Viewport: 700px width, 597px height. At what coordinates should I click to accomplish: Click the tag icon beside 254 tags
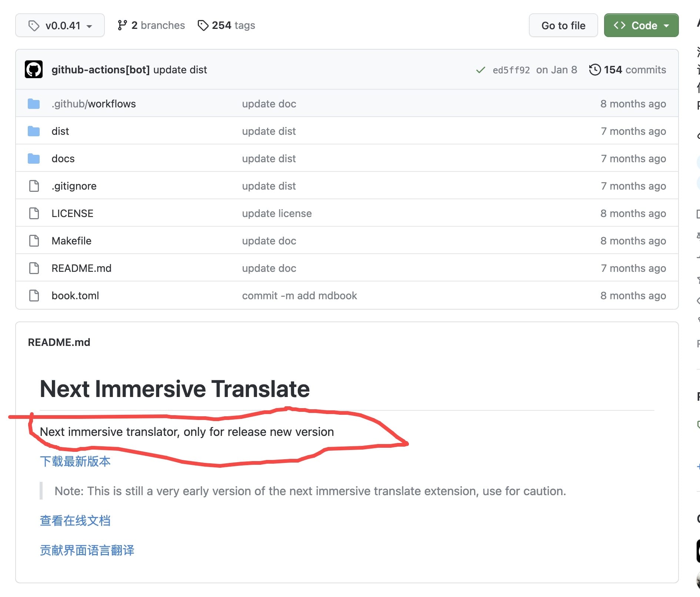pyautogui.click(x=203, y=26)
